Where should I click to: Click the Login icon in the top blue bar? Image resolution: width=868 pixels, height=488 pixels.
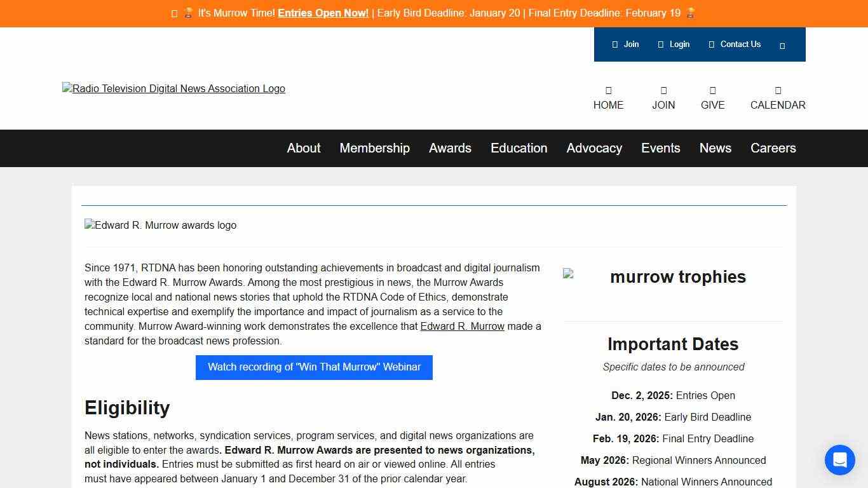pyautogui.click(x=661, y=44)
